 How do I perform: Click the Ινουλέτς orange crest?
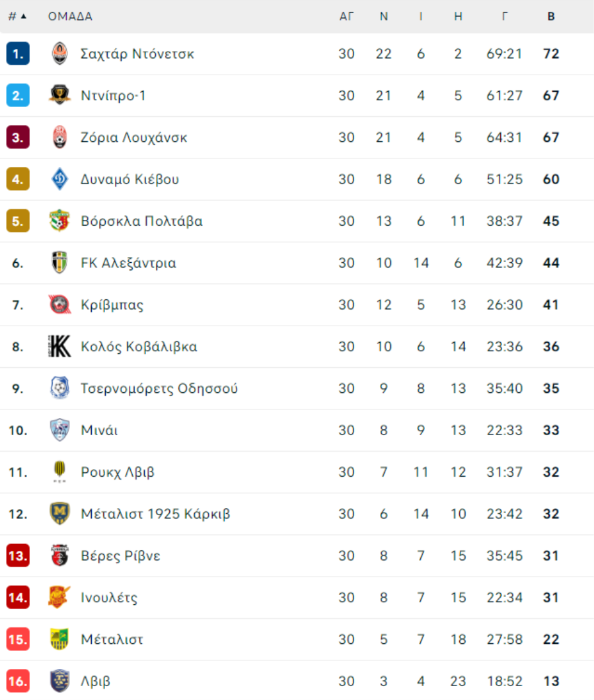click(59, 598)
